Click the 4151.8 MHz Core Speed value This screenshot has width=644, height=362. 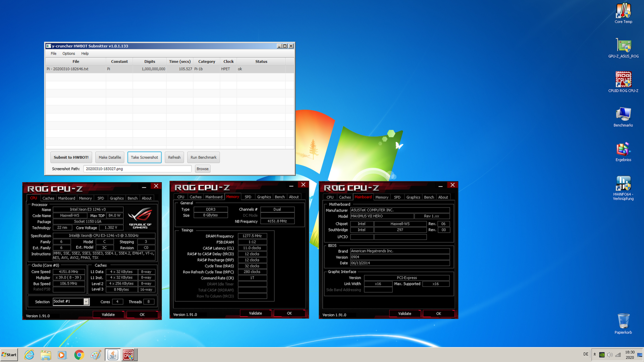coord(69,272)
